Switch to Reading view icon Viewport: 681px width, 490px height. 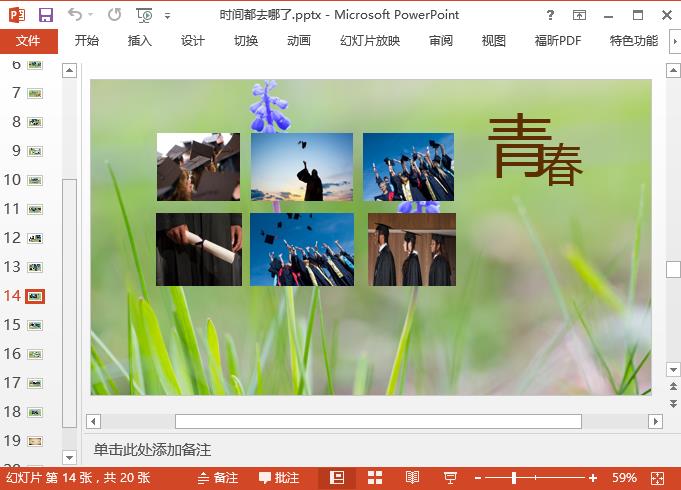pos(412,478)
